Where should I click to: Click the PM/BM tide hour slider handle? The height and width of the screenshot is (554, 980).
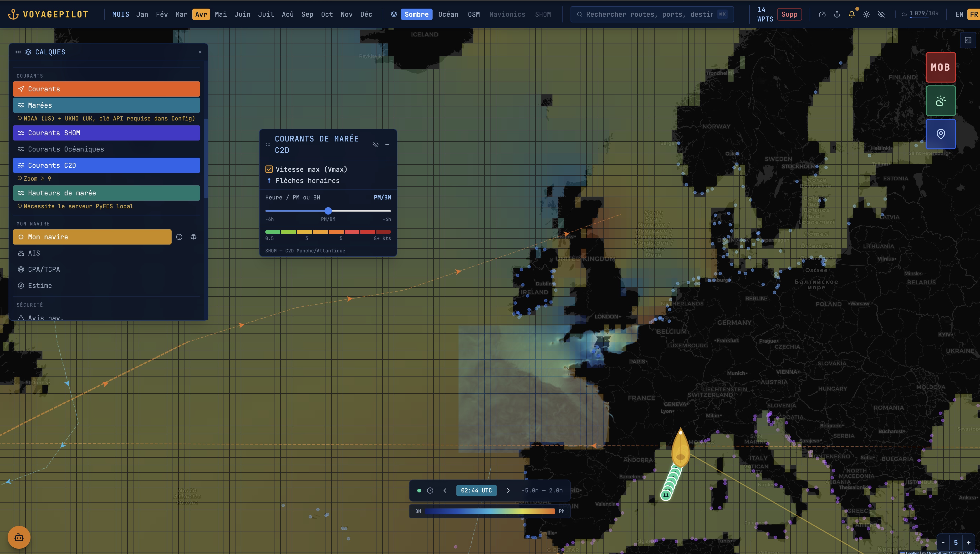point(328,211)
